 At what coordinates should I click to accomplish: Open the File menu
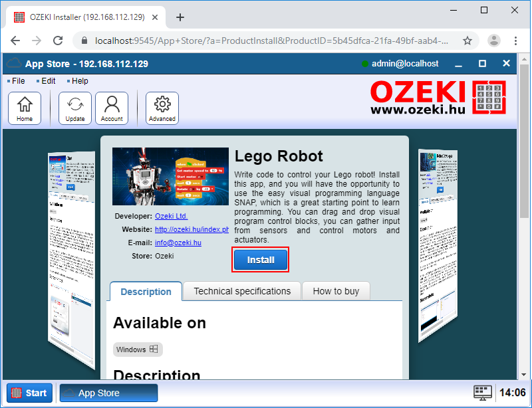(16, 81)
